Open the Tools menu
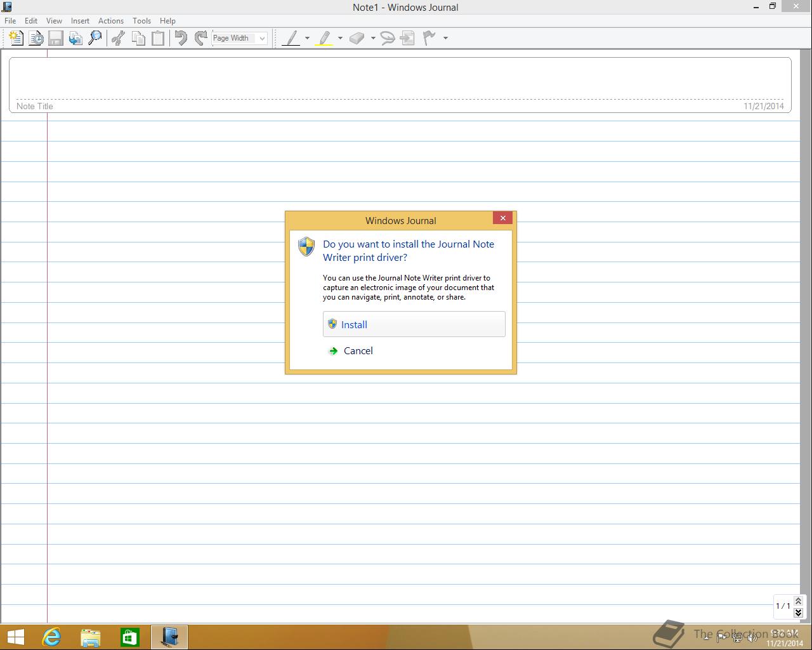The height and width of the screenshot is (650, 812). (x=141, y=21)
